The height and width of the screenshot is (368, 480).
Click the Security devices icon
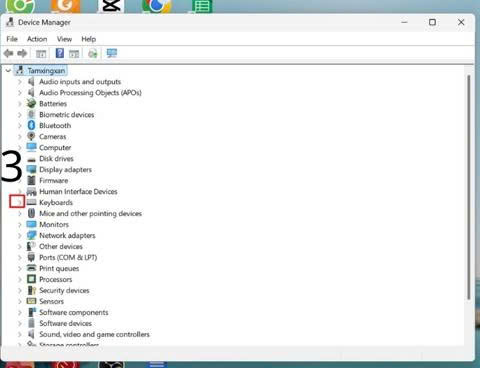31,290
